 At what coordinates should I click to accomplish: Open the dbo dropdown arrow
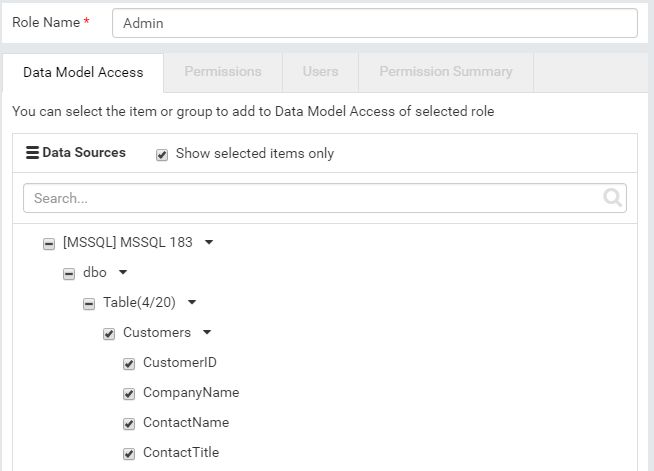click(x=123, y=272)
